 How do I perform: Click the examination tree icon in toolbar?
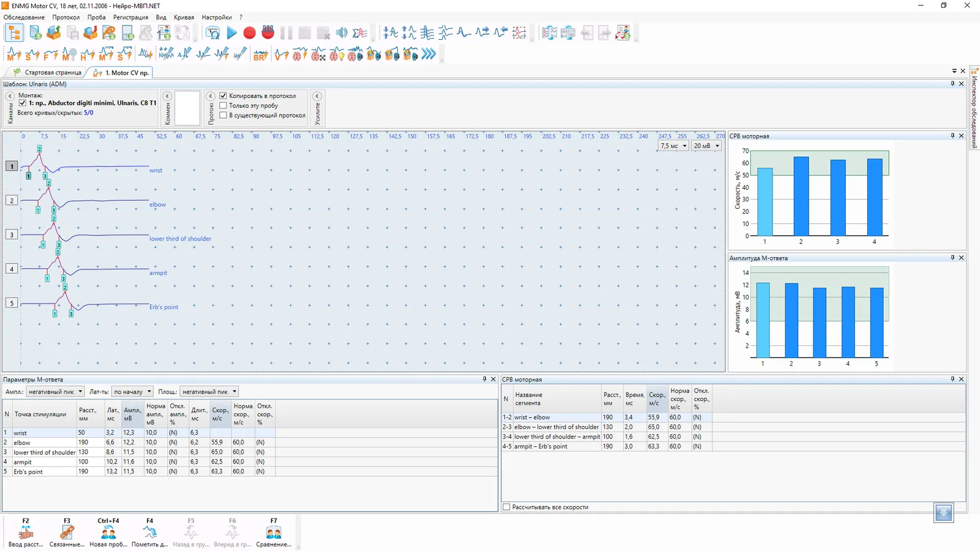click(x=14, y=33)
